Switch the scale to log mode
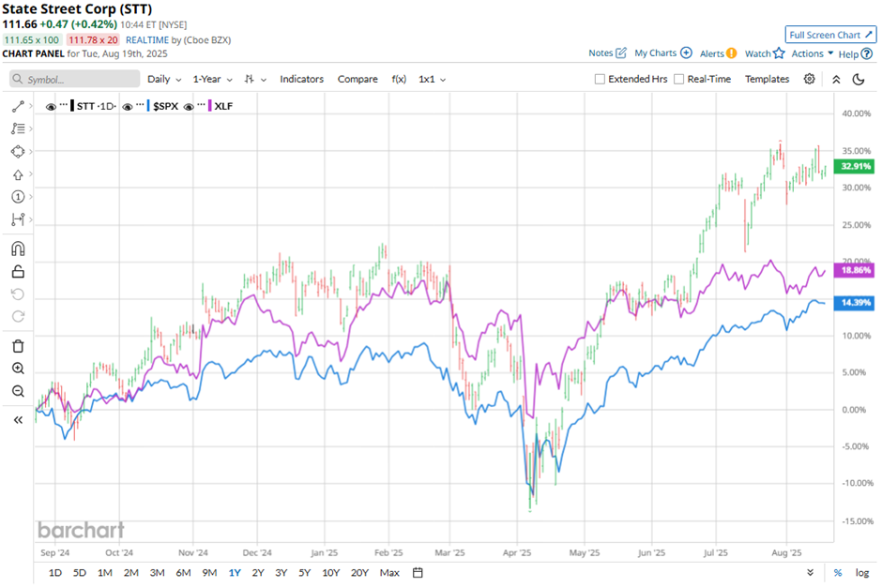 pyautogui.click(x=861, y=573)
